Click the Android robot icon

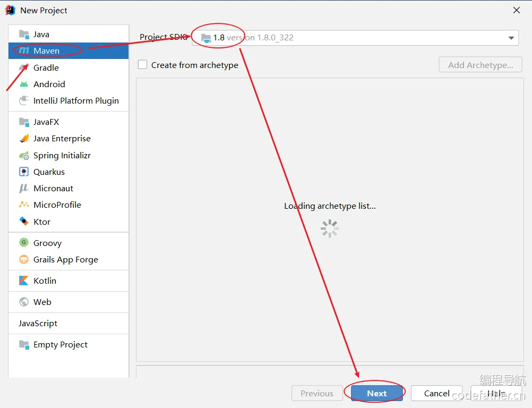24,84
